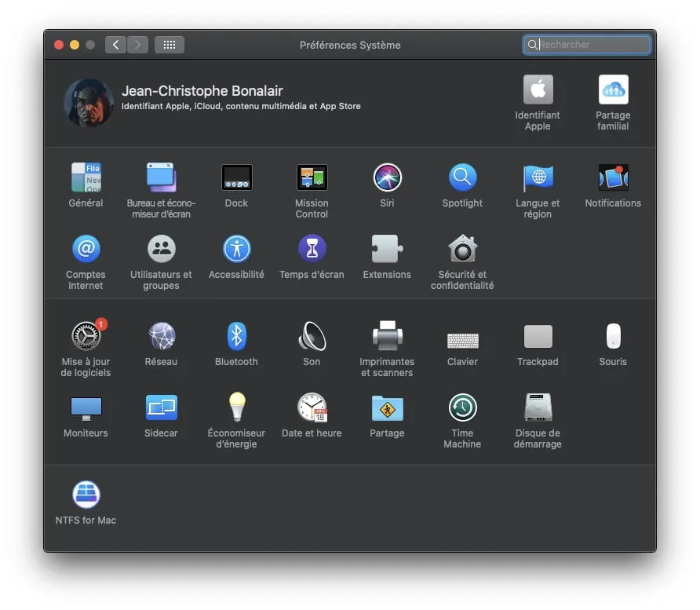Close the Préférences Système window
Screen dimensions: 700x610
[59, 45]
